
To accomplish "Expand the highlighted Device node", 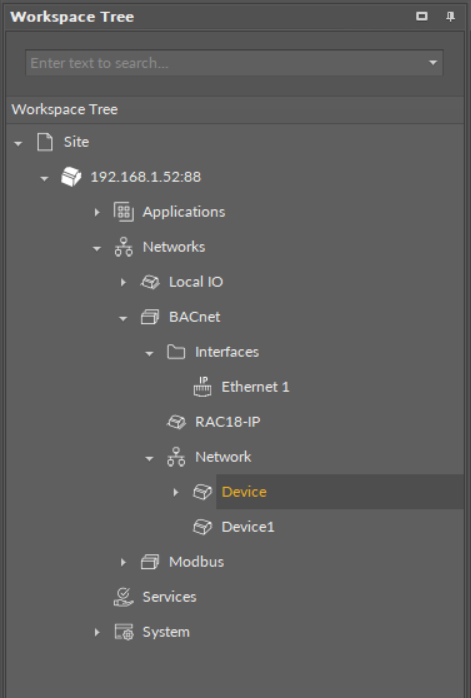I will [176, 492].
